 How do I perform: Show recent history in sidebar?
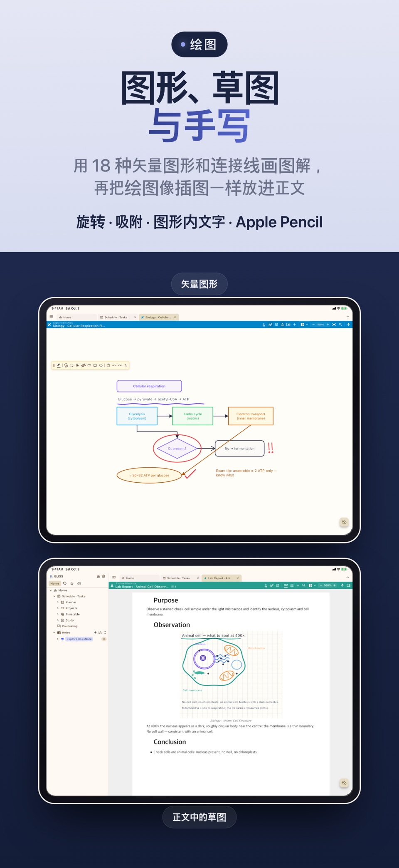click(x=79, y=583)
